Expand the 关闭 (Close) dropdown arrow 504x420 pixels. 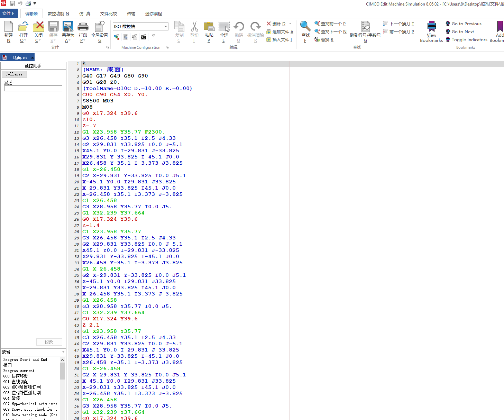40,40
